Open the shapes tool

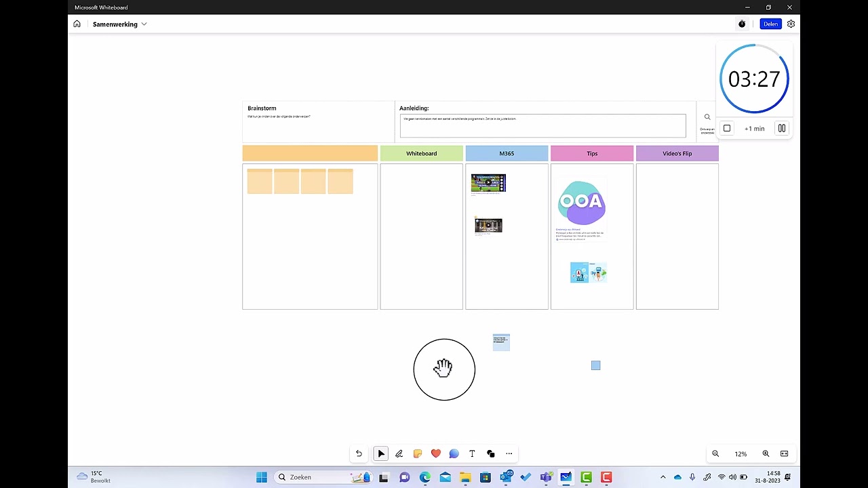490,454
